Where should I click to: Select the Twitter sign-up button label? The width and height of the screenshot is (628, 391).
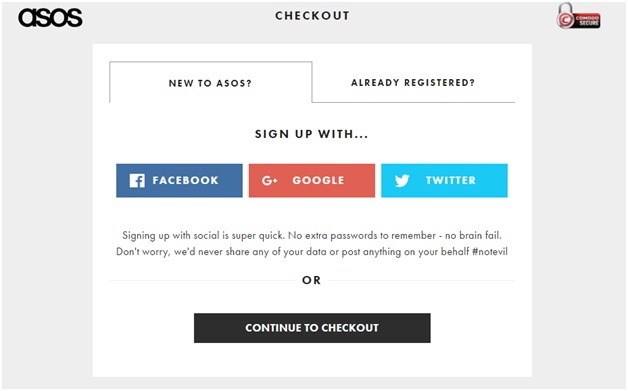point(451,180)
